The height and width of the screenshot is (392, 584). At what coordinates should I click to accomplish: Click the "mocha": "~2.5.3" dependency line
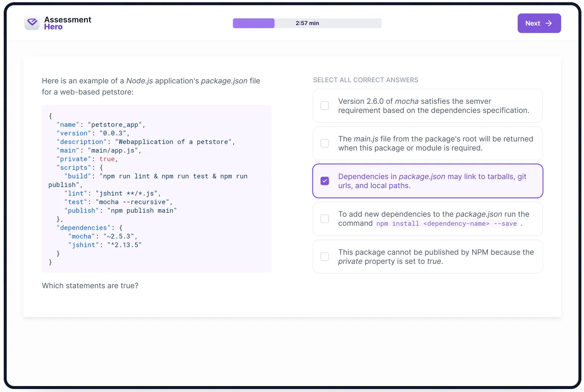coord(103,236)
